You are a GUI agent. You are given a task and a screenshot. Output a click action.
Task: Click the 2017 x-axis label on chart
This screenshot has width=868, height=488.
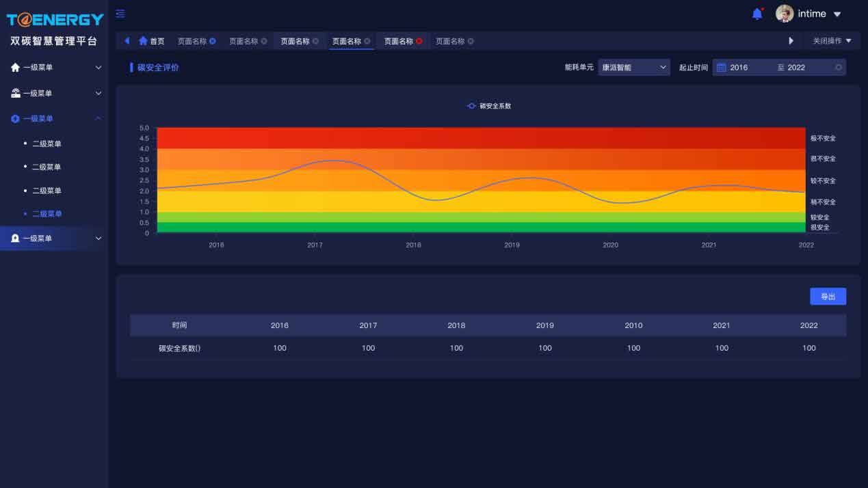pyautogui.click(x=315, y=245)
